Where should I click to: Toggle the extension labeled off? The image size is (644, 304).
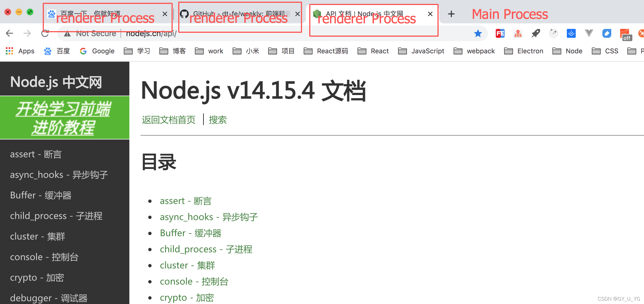(626, 35)
